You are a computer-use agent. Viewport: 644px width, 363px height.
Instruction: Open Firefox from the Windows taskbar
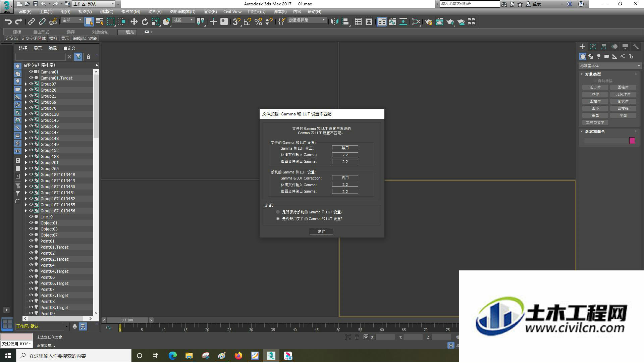tap(238, 356)
